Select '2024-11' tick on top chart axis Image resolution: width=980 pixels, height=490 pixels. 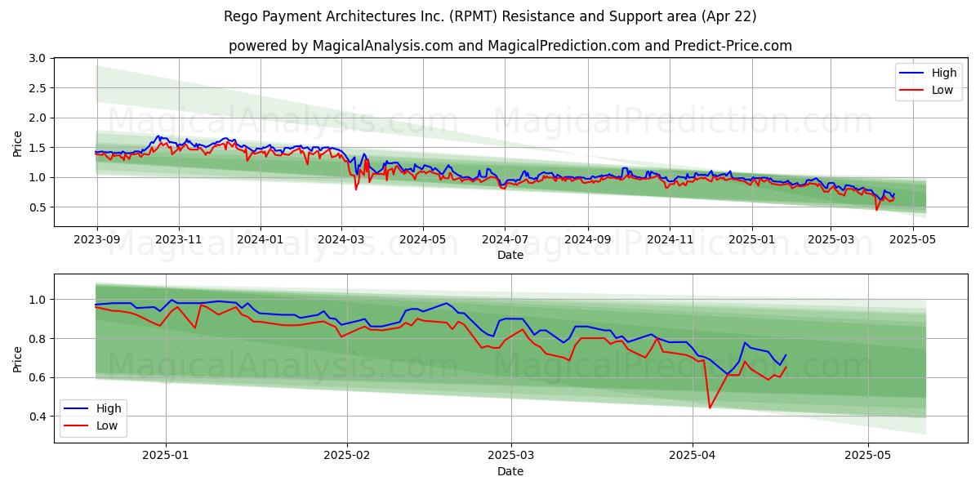[x=670, y=241]
